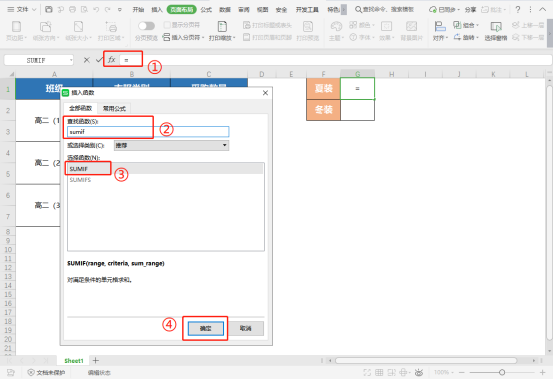Screen dimensions: 554x379
Task: Check the Show Page Breaks (显示分页符) box
Action: (x=167, y=25)
